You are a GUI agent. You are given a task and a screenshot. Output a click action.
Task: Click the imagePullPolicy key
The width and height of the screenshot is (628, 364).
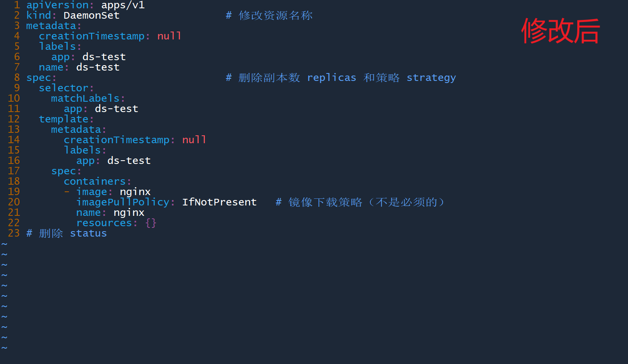(x=123, y=202)
